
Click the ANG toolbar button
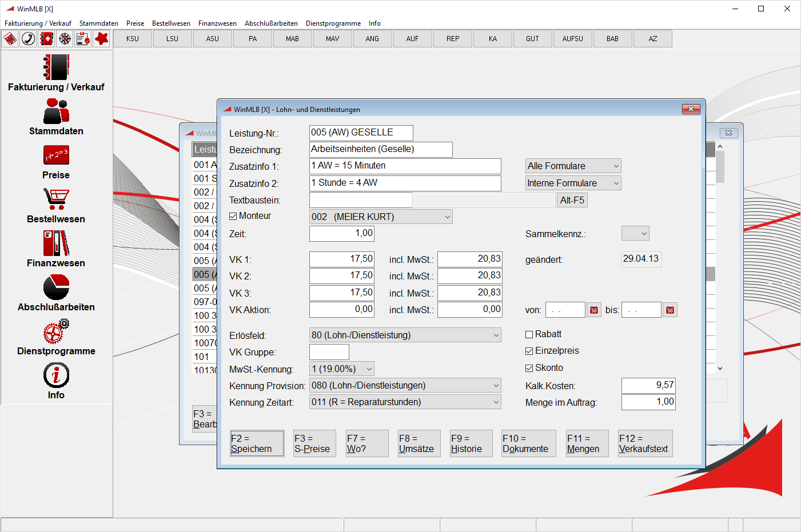[373, 39]
